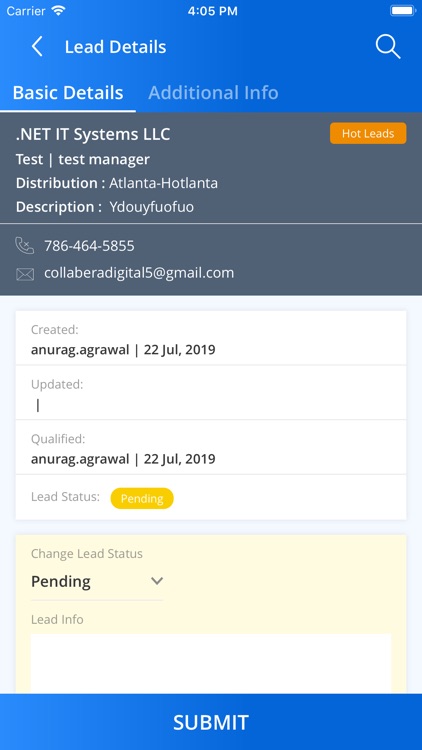The image size is (422, 750).
Task: Call phone number 786-464-5855
Action: click(x=89, y=246)
